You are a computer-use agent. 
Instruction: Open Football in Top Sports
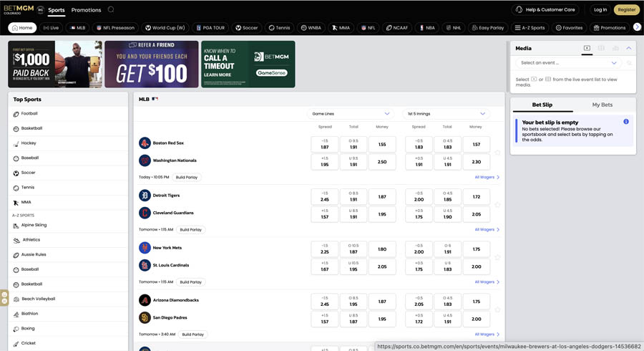pyautogui.click(x=68, y=114)
